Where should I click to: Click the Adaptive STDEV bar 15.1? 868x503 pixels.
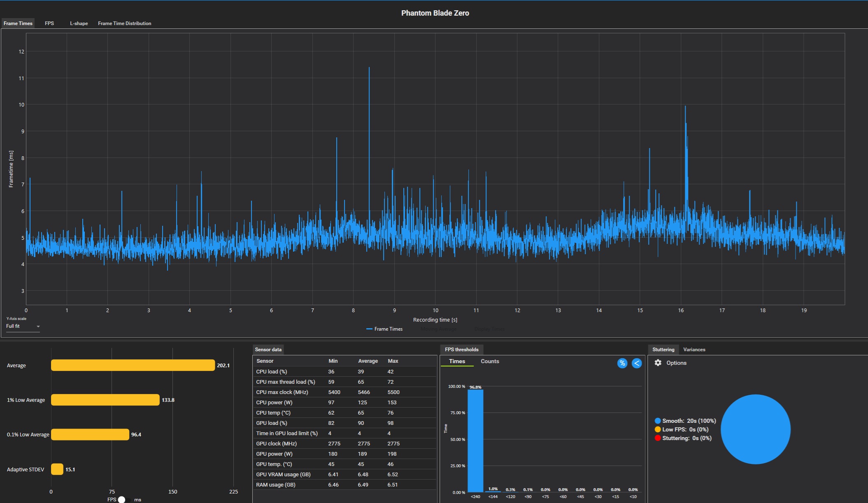57,469
